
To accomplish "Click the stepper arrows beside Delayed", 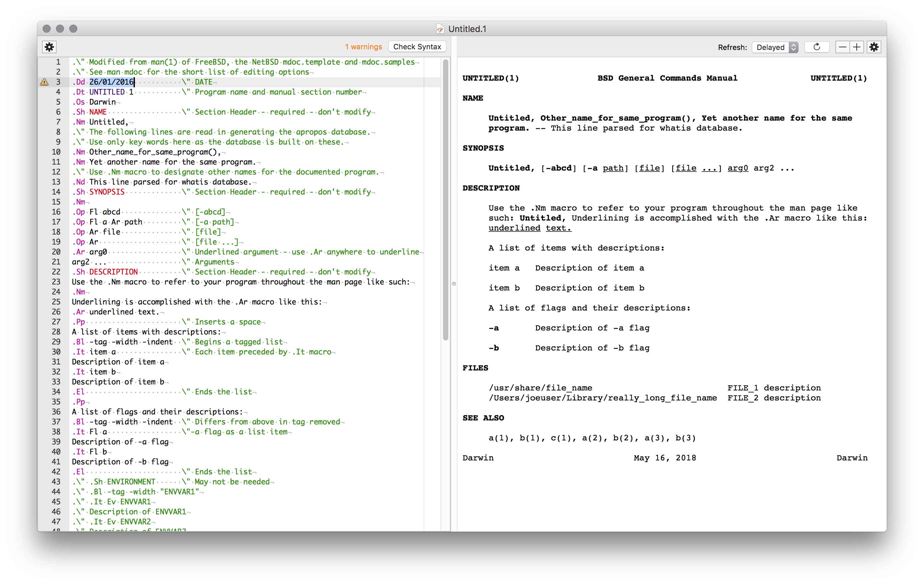I will click(793, 47).
